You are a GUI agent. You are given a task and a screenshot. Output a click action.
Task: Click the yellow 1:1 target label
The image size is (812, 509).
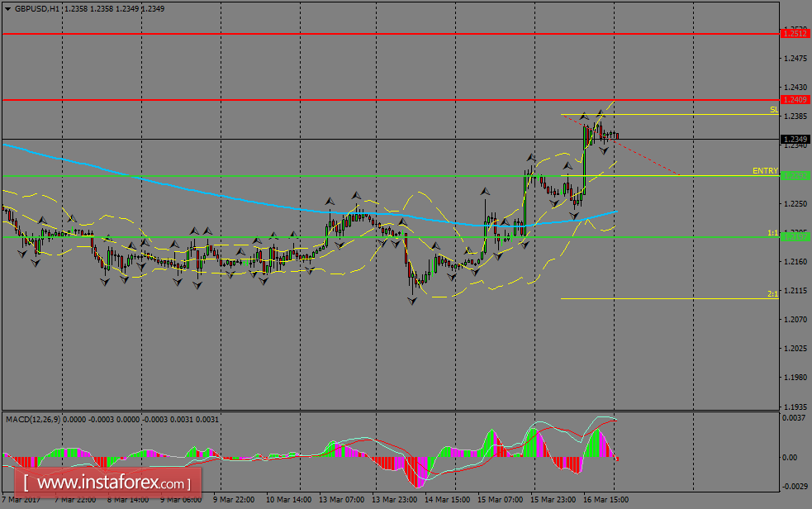(772, 233)
